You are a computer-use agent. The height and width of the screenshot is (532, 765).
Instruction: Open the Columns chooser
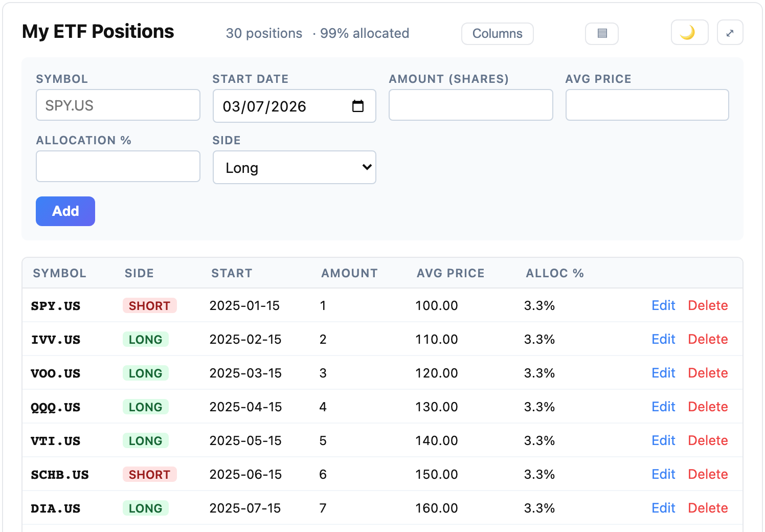pos(497,34)
